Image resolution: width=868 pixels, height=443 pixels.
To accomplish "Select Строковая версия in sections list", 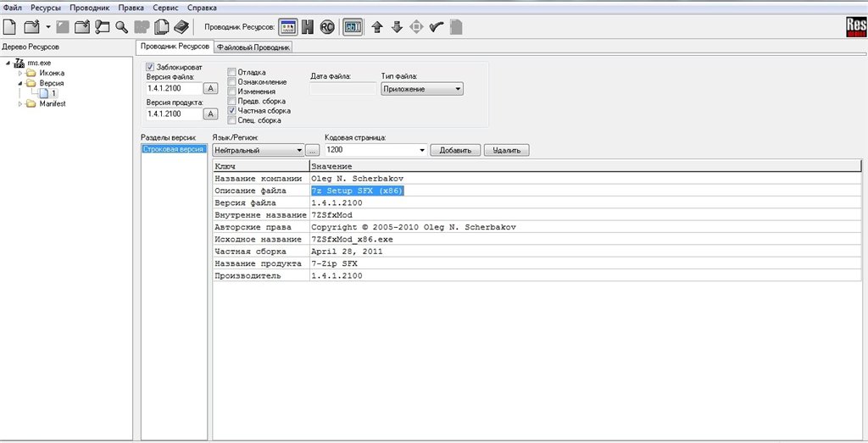I will tap(173, 149).
